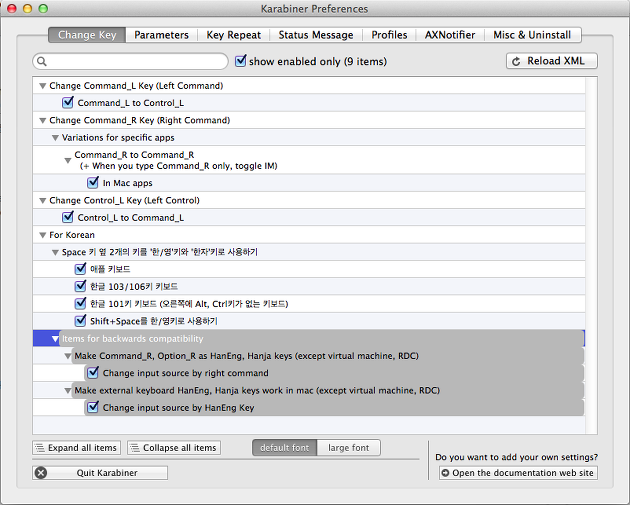
Task: Collapse Change Command_L Key group
Action: coord(43,86)
